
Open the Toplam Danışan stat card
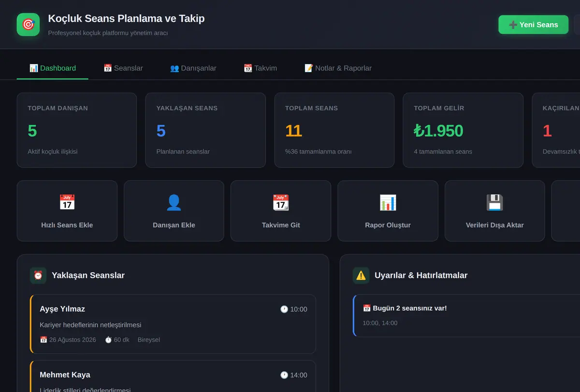pyautogui.click(x=77, y=130)
